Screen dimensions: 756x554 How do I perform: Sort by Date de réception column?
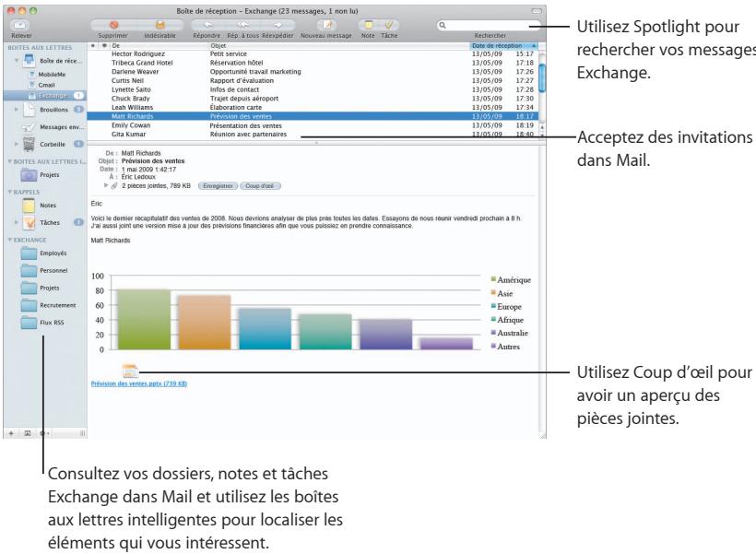503,46
